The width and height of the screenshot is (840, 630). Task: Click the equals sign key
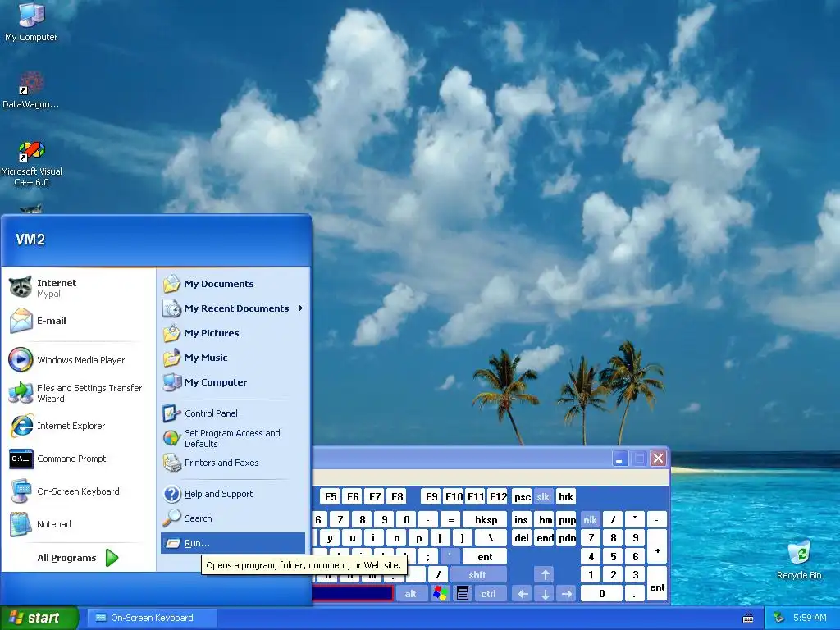tap(451, 519)
